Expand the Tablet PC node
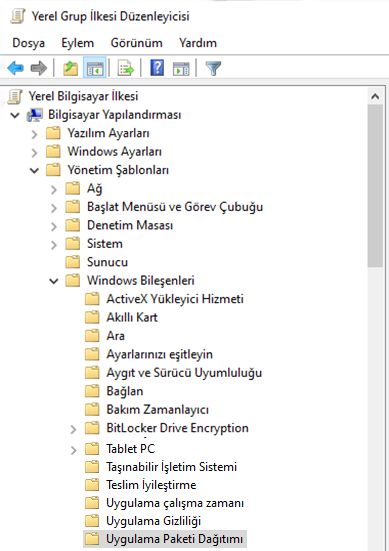The width and height of the screenshot is (389, 551). pyautogui.click(x=73, y=450)
